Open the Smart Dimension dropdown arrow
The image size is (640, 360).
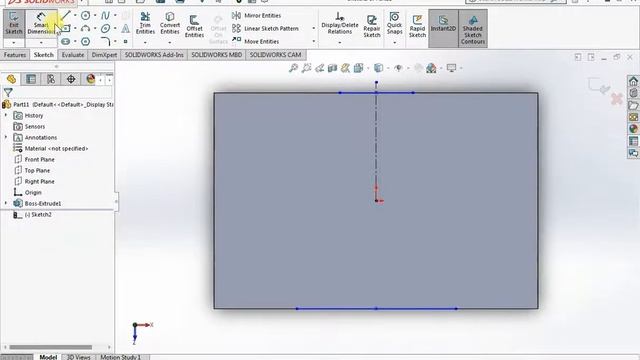pyautogui.click(x=41, y=42)
